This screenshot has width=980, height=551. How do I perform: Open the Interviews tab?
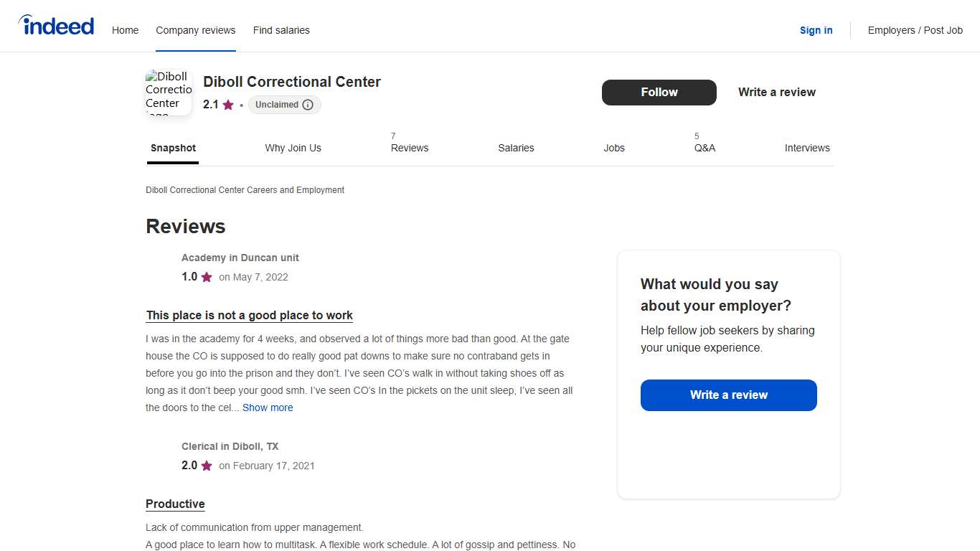[806, 148]
